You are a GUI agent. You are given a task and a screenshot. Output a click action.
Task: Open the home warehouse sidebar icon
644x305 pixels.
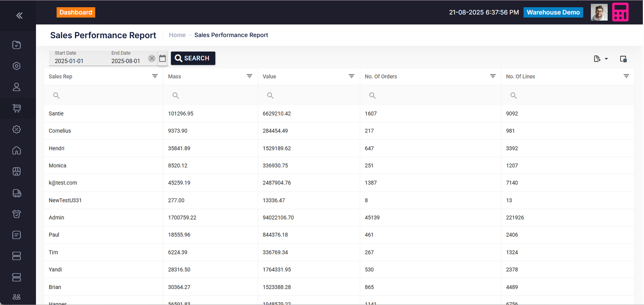17,150
